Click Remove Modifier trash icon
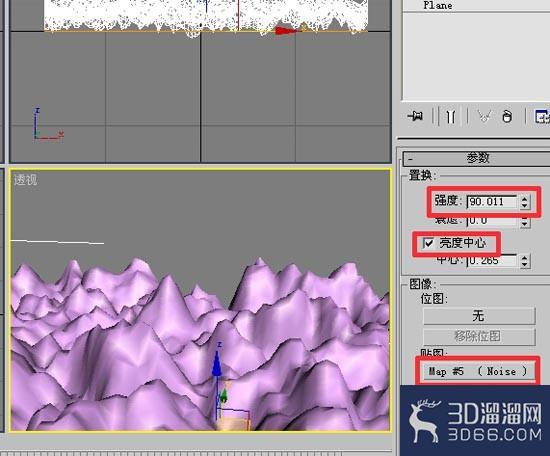550x456 pixels. click(x=507, y=116)
